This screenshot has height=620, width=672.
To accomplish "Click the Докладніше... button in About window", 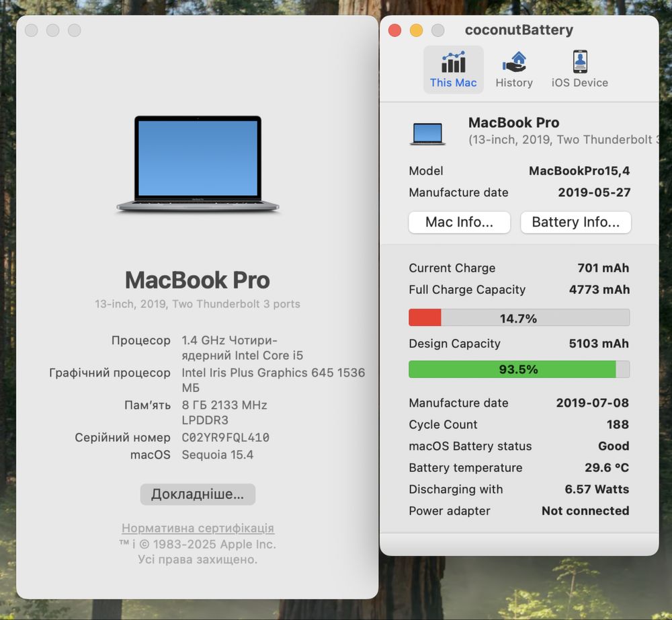I will pos(198,494).
